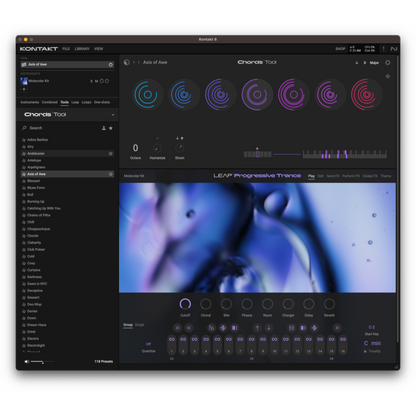Image resolution: width=416 pixels, height=416 pixels.
Task: Click the volume speaker icon
Action: click(x=27, y=362)
